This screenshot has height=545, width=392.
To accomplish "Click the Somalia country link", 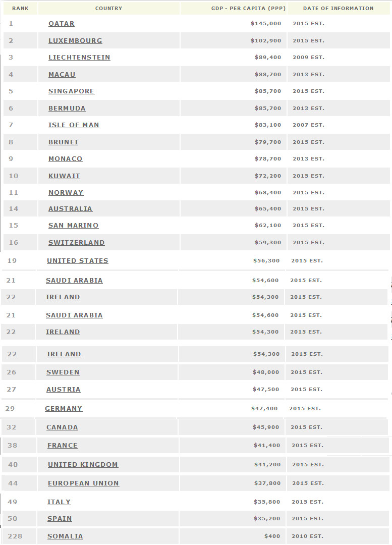I will click(65, 536).
